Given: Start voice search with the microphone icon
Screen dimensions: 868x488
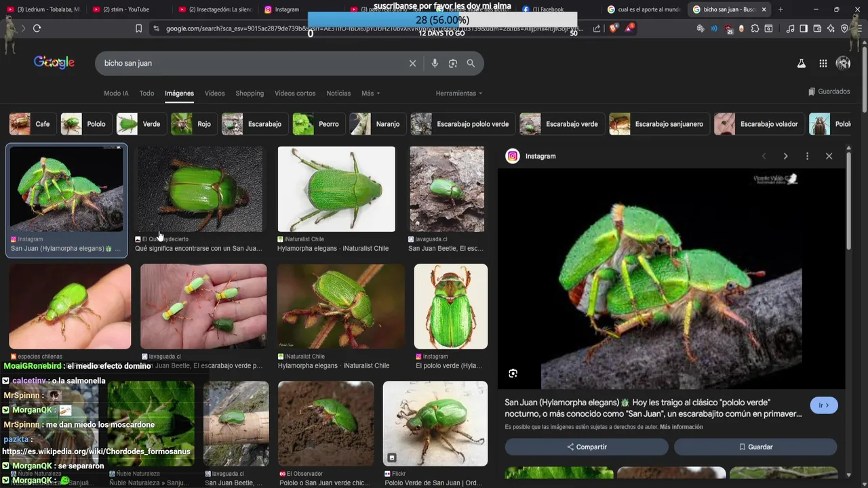Looking at the screenshot, I should (435, 63).
